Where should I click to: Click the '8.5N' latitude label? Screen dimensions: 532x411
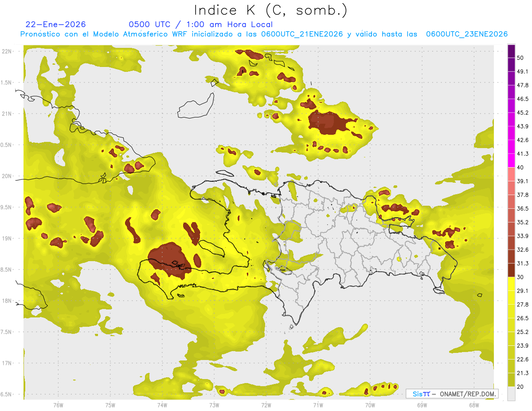click(7, 270)
